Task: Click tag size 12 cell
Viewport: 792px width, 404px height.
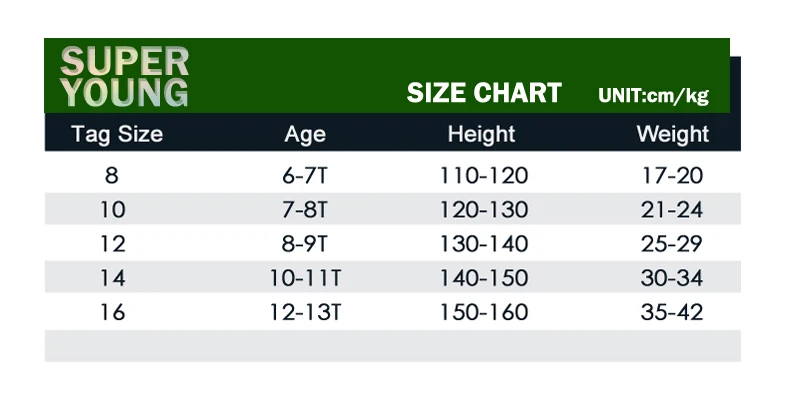Action: (x=112, y=243)
